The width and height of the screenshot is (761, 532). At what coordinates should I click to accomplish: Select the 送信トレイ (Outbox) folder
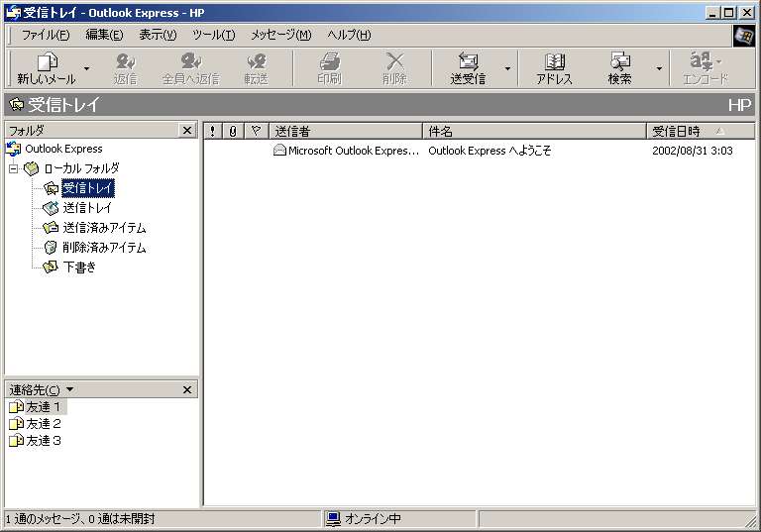point(86,208)
